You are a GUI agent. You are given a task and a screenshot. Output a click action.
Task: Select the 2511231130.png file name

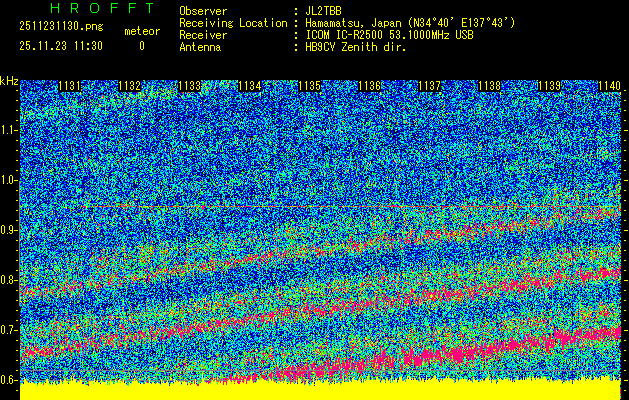(x=58, y=27)
